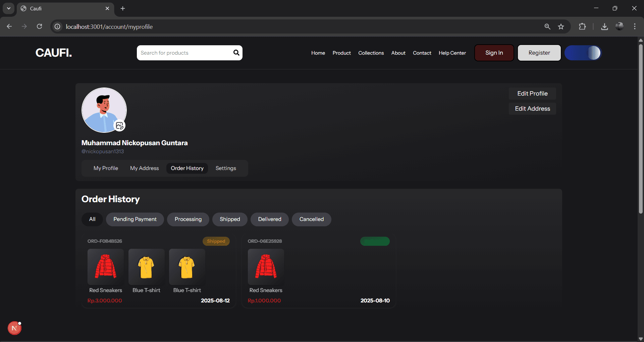Click the search magnifier icon
Viewport: 644px width, 342px height.
pyautogui.click(x=236, y=53)
